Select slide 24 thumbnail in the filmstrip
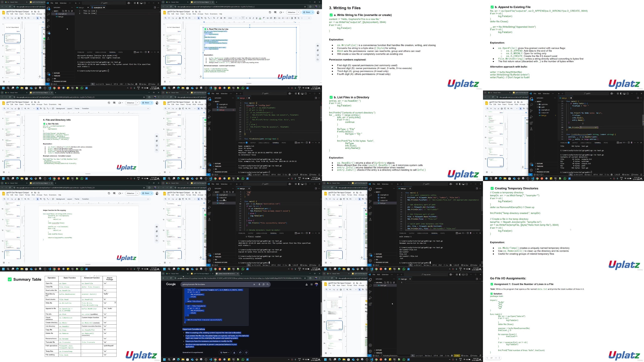This screenshot has height=362, width=644. [334, 325]
